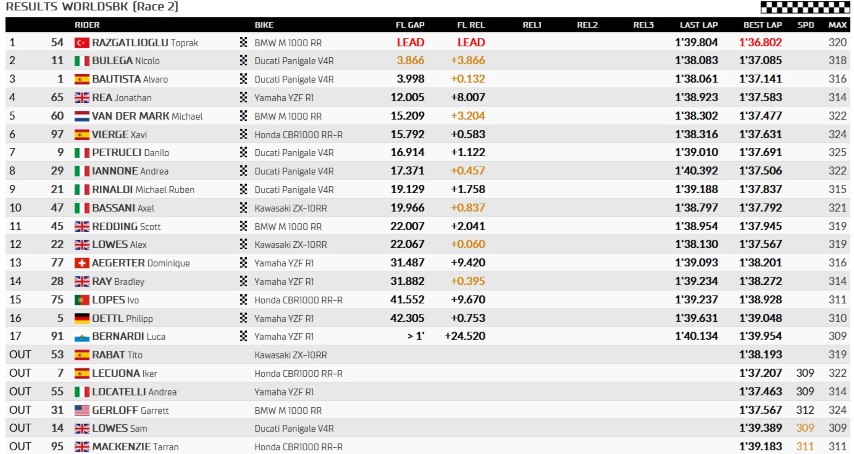
Task: Click the MAX speed column header
Action: (x=838, y=25)
